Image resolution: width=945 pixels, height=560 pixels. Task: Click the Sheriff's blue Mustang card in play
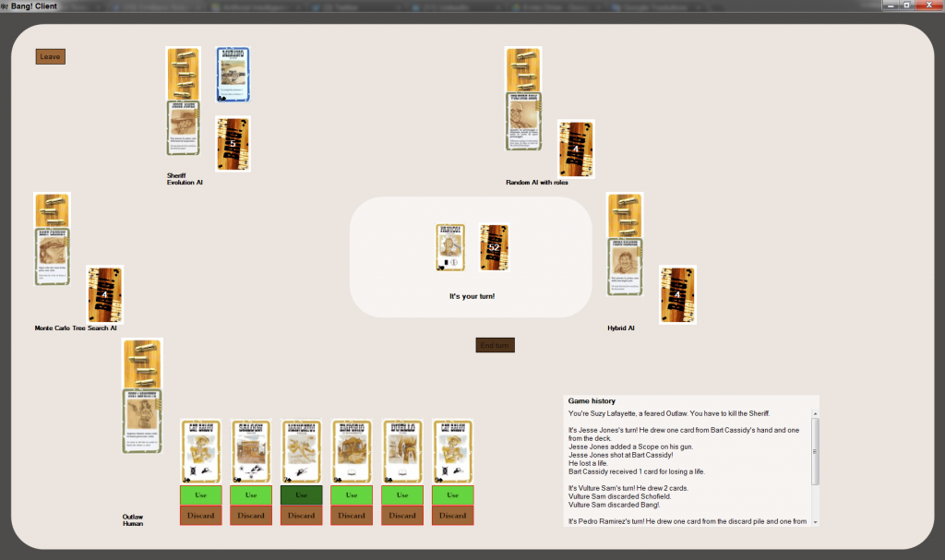[233, 74]
